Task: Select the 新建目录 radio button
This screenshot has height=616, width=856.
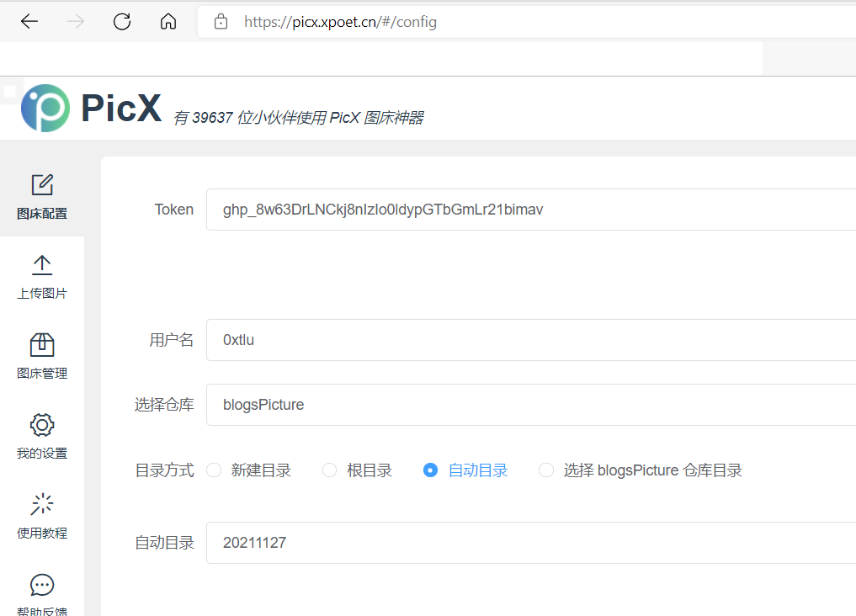Action: click(x=214, y=470)
